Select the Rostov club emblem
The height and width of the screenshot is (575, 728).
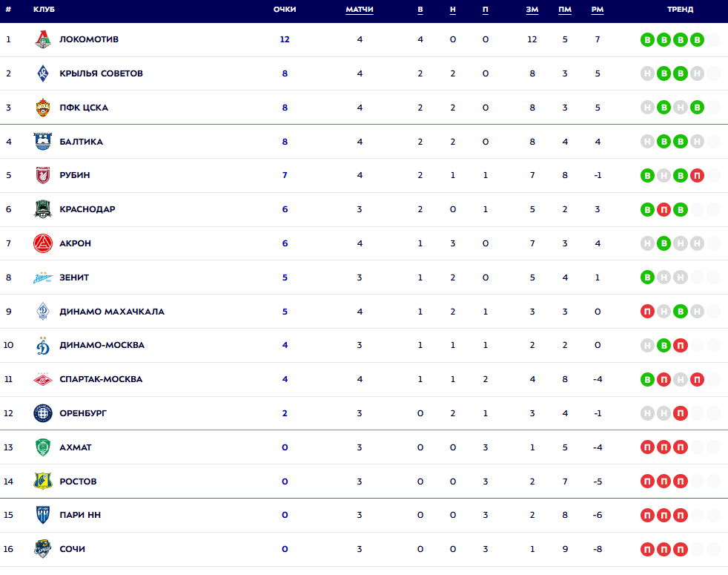pyautogui.click(x=43, y=482)
